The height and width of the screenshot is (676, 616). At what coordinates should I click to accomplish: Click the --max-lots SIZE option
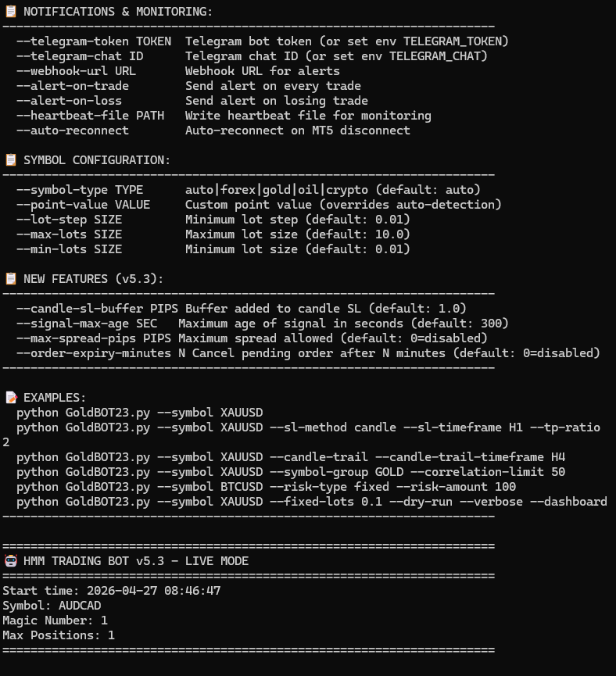pyautogui.click(x=69, y=234)
